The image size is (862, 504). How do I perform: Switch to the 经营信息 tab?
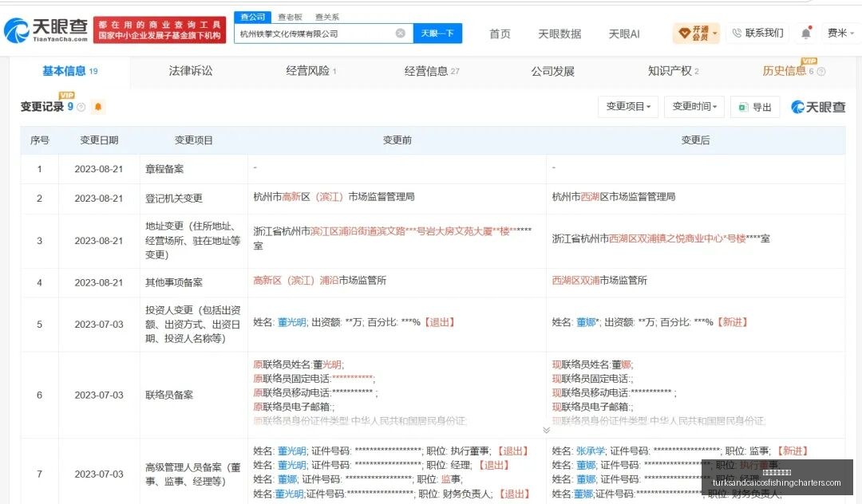click(x=432, y=71)
